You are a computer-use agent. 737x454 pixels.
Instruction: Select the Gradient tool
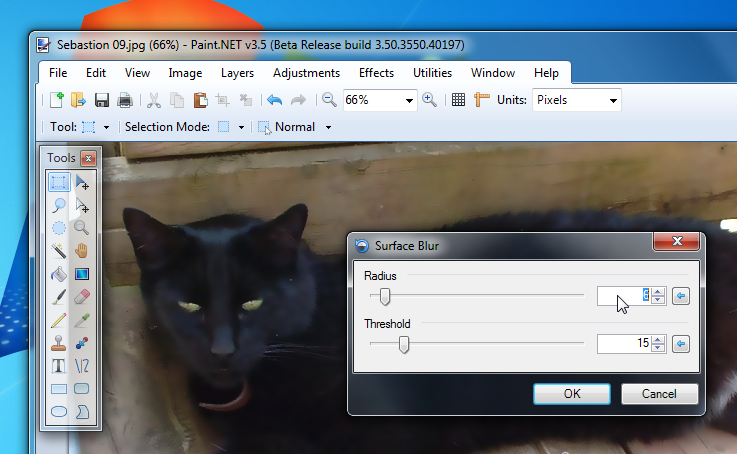tap(82, 274)
